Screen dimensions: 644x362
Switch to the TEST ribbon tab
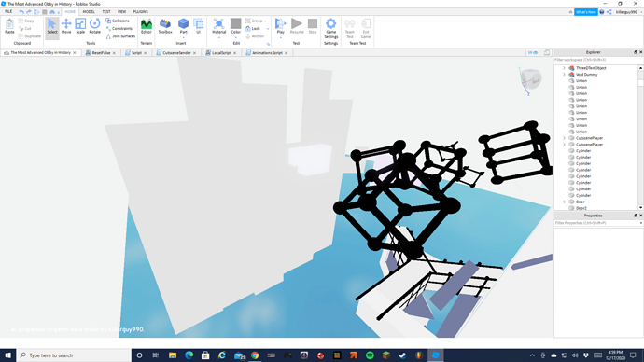click(x=106, y=12)
